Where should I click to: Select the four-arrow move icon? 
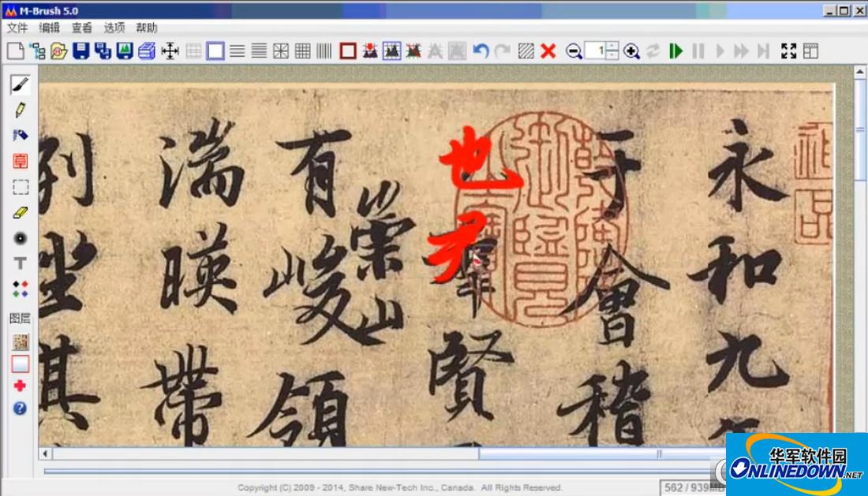(170, 51)
